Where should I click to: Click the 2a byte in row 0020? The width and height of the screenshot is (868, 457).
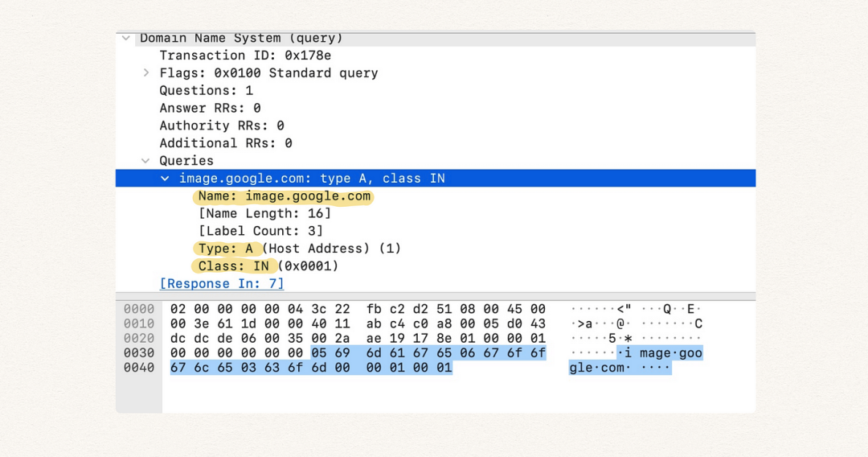(x=342, y=339)
